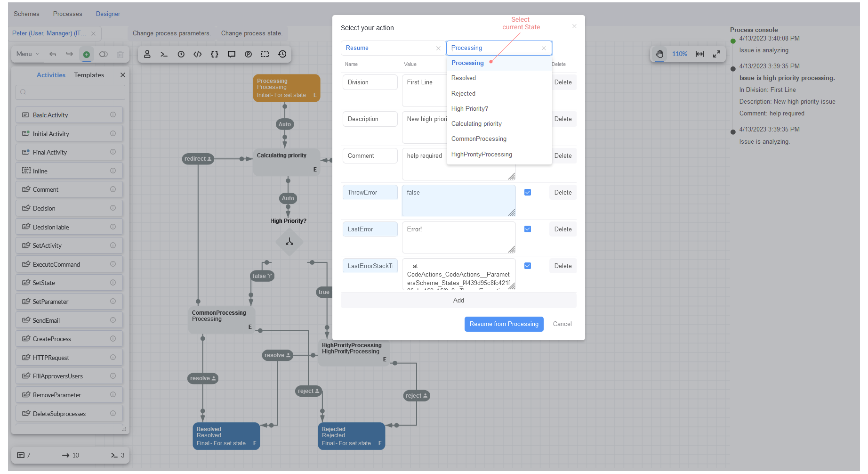
Task: Delete the LastError parameter row
Action: pos(563,229)
